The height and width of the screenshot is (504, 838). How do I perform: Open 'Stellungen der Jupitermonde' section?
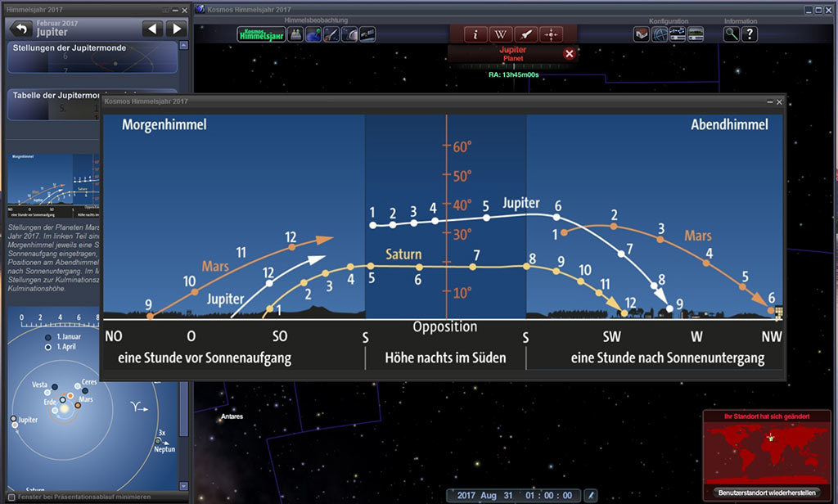pos(92,56)
